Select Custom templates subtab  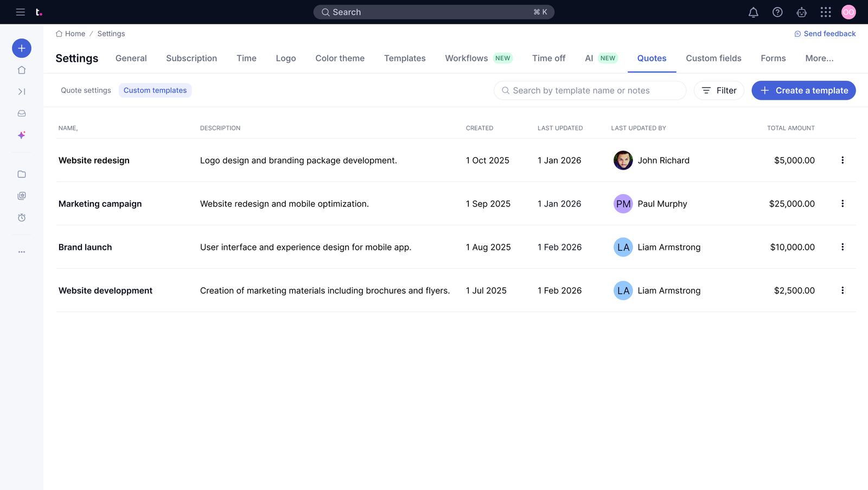click(x=155, y=91)
